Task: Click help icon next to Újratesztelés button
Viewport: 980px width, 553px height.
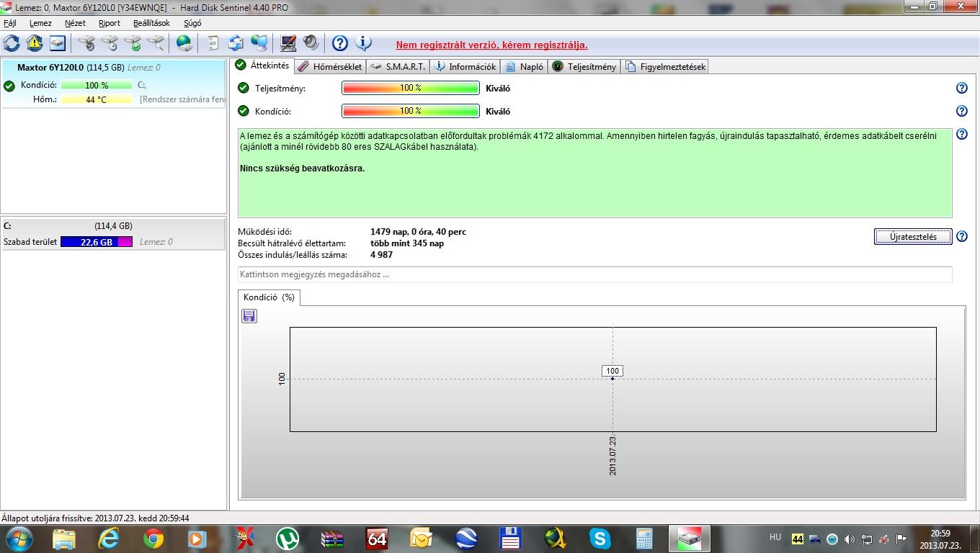Action: [961, 236]
